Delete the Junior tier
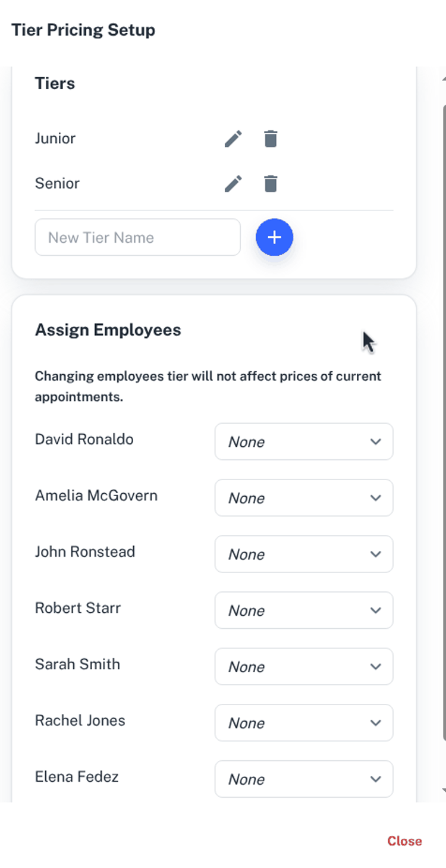This screenshot has width=446, height=868. 271,139
